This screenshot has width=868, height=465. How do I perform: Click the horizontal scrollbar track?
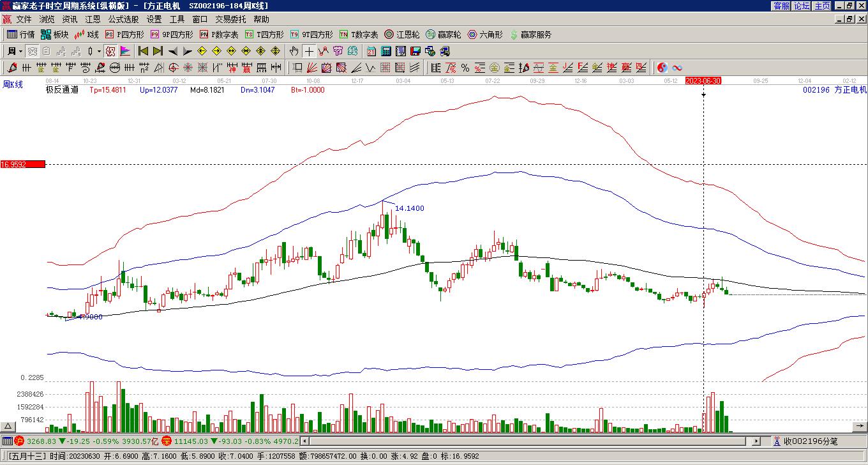pyautogui.click(x=530, y=441)
